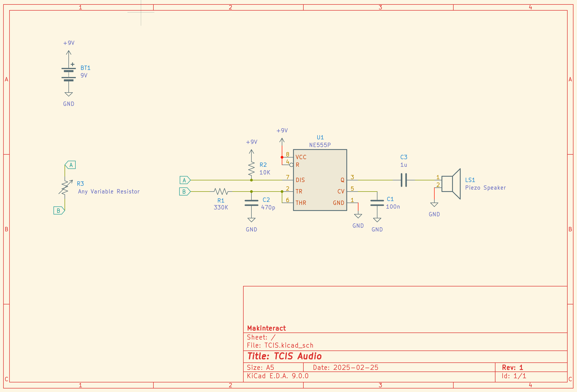Click 'Sheet: /' in title block
The width and height of the screenshot is (577, 392).
coord(261,337)
